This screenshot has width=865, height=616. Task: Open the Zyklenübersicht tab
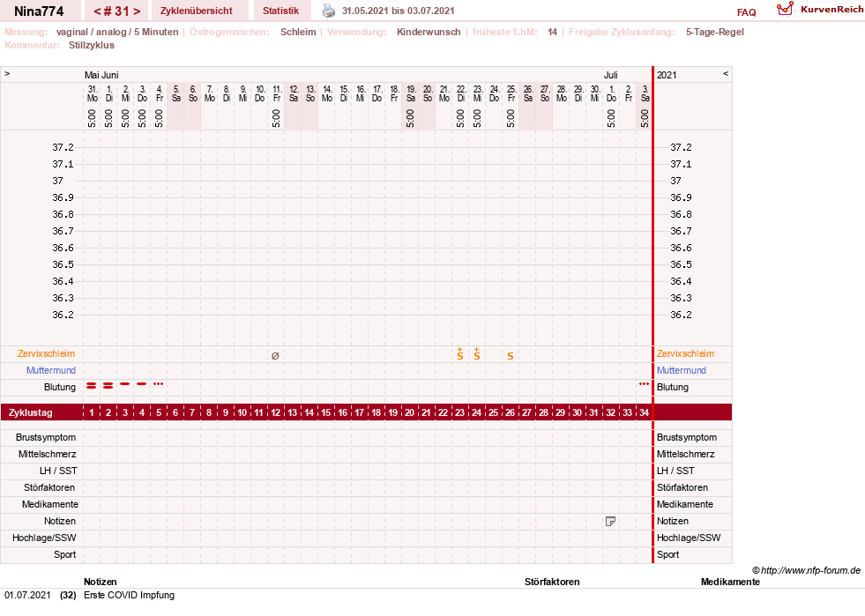[197, 11]
